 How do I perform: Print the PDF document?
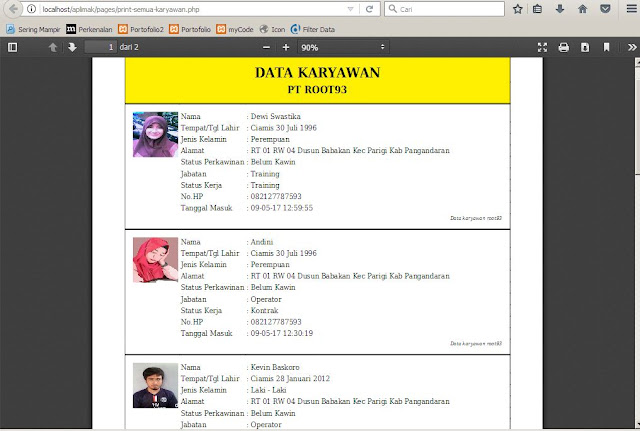564,47
